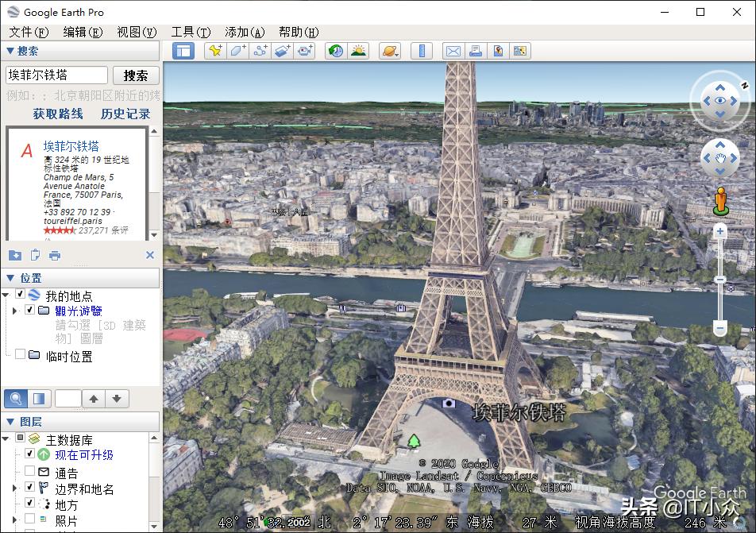The image size is (756, 533).
Task: Clear search results with the X icon
Action: tap(150, 255)
